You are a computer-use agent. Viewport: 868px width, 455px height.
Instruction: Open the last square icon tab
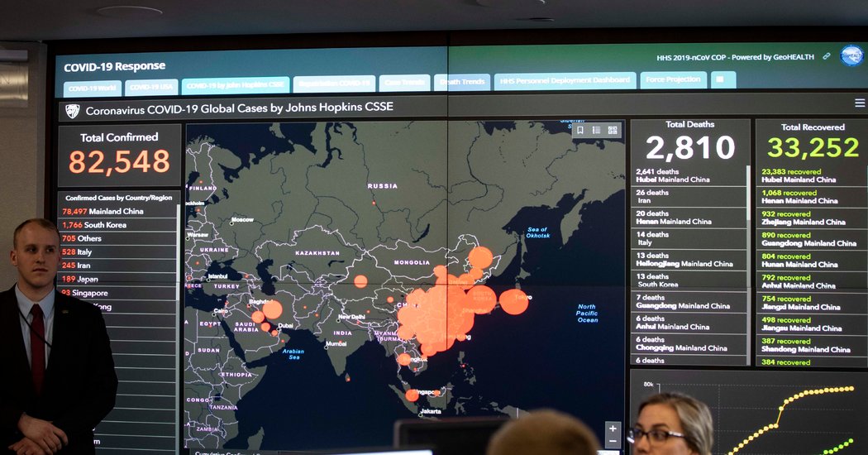coord(723,79)
